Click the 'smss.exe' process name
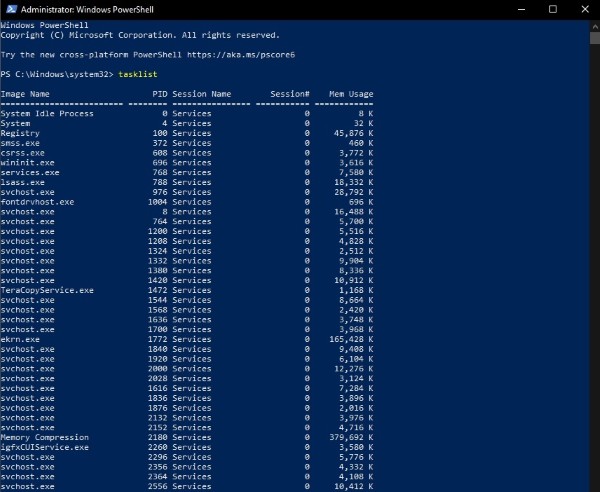This screenshot has height=492, width=600. (x=20, y=143)
